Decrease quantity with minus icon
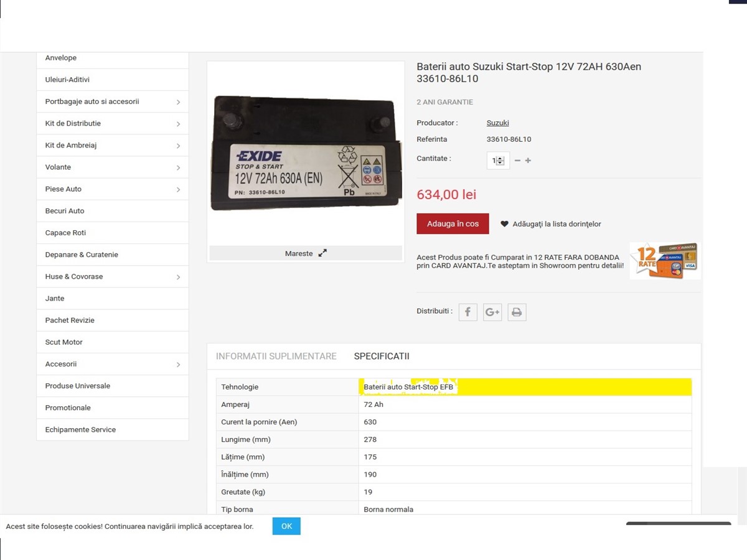 point(517,161)
